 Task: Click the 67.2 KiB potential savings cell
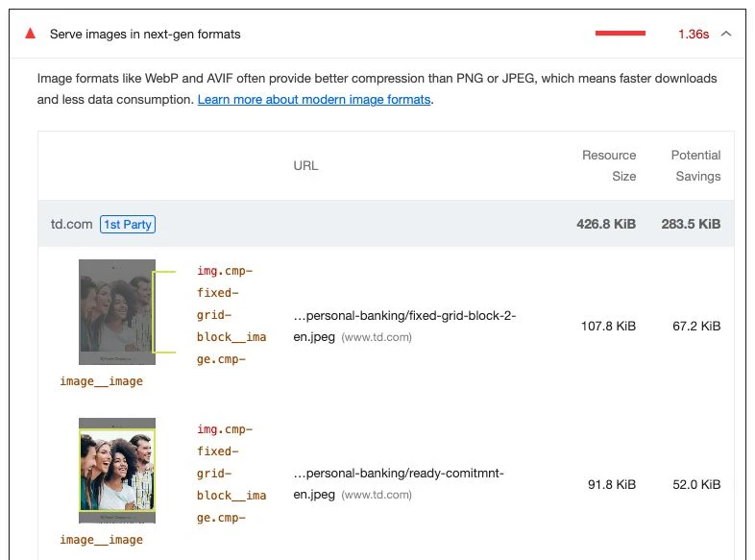point(696,326)
